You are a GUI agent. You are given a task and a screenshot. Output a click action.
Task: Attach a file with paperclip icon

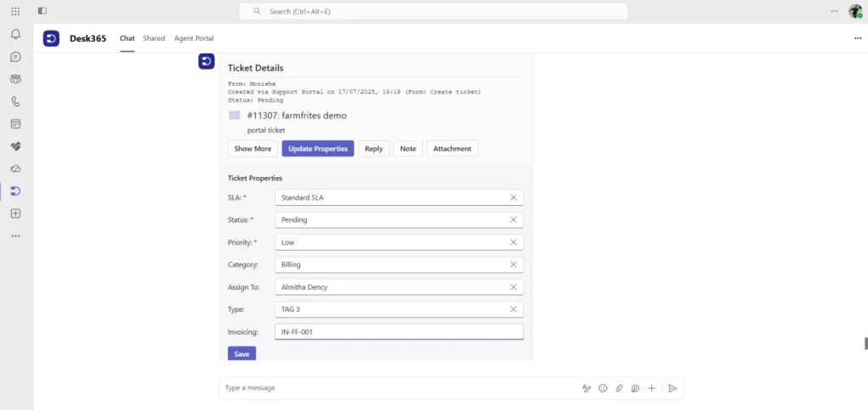click(620, 389)
